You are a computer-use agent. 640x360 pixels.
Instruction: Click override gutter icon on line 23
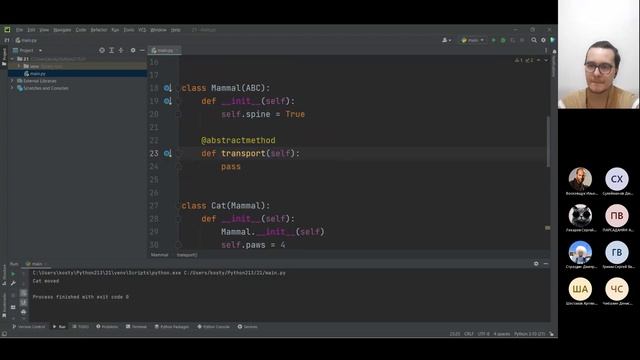167,153
